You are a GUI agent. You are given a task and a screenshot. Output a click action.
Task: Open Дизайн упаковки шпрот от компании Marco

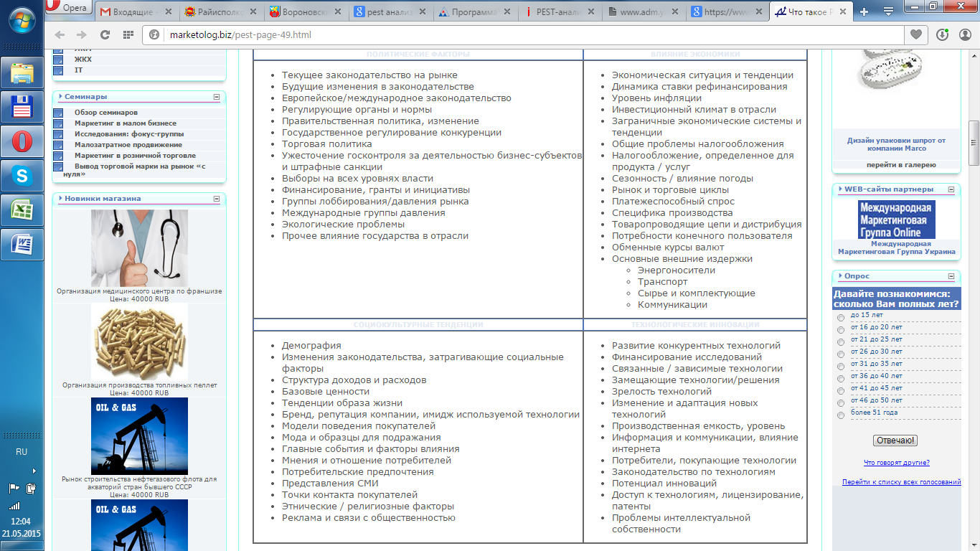point(897,144)
